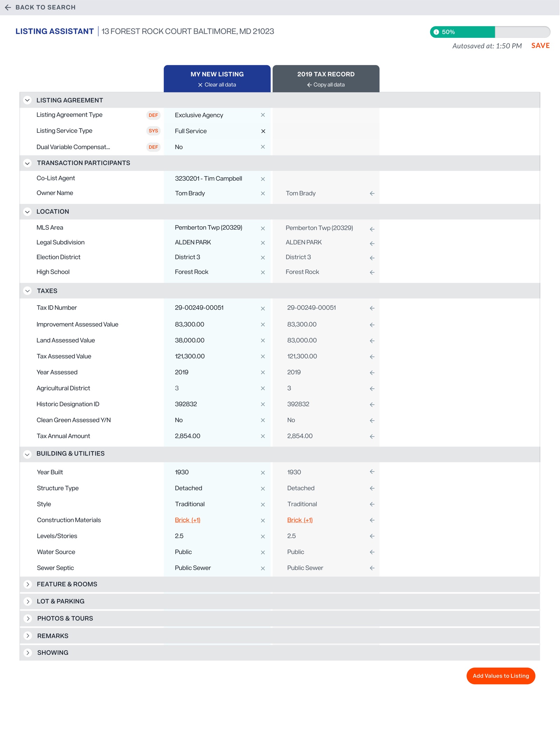Click SAVE near the autosave timestamp

(x=540, y=46)
